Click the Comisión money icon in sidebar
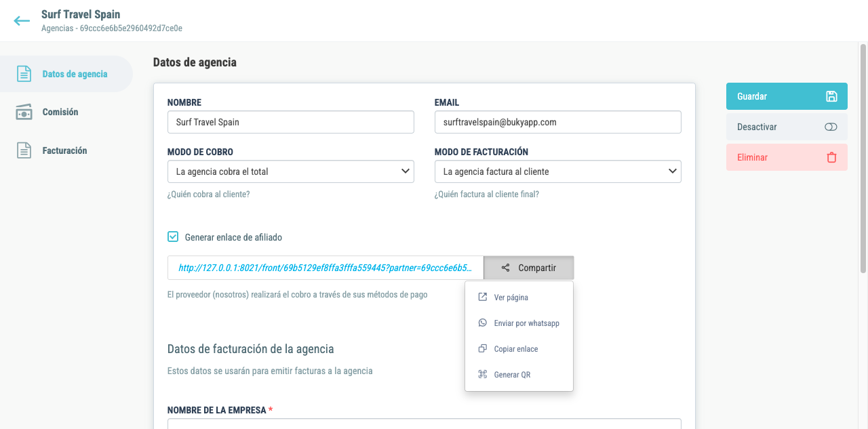This screenshot has width=868, height=429. point(24,112)
